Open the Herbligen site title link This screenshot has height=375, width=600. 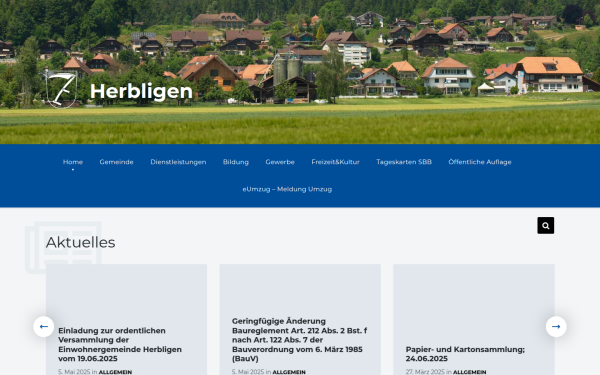(141, 91)
